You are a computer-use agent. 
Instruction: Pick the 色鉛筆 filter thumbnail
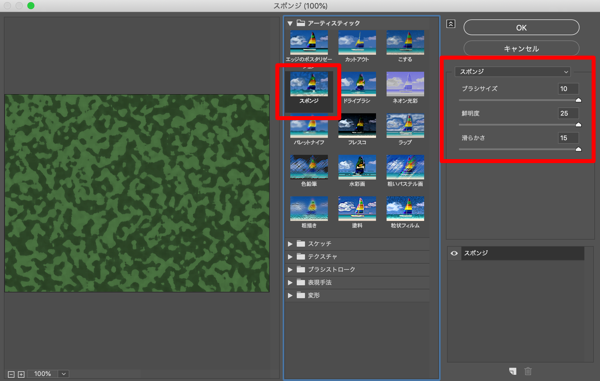tap(309, 167)
